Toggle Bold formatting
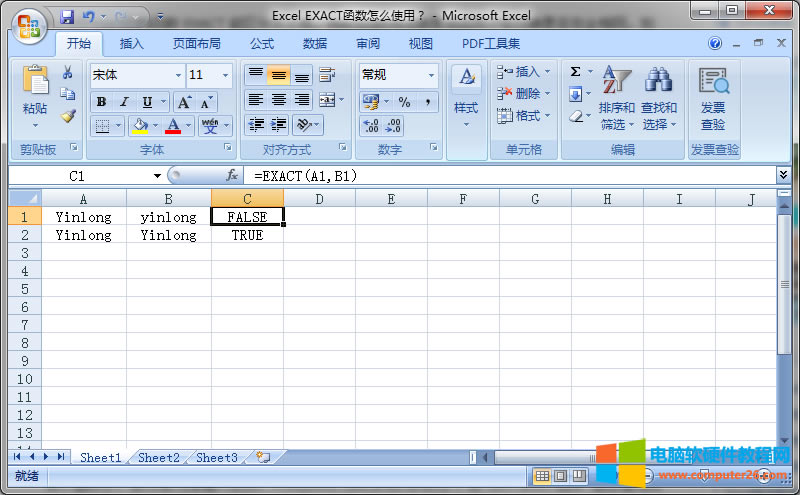The width and height of the screenshot is (800, 495). point(102,102)
